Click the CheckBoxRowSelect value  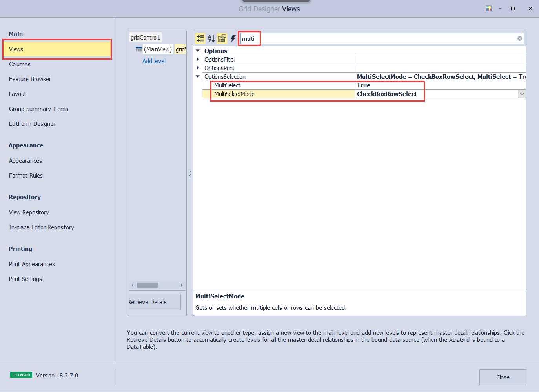click(x=387, y=94)
